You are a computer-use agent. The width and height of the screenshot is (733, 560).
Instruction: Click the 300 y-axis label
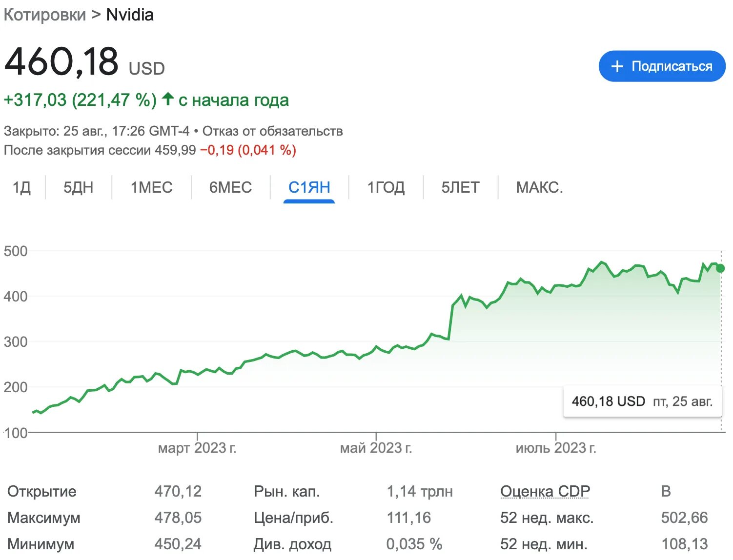click(16, 342)
